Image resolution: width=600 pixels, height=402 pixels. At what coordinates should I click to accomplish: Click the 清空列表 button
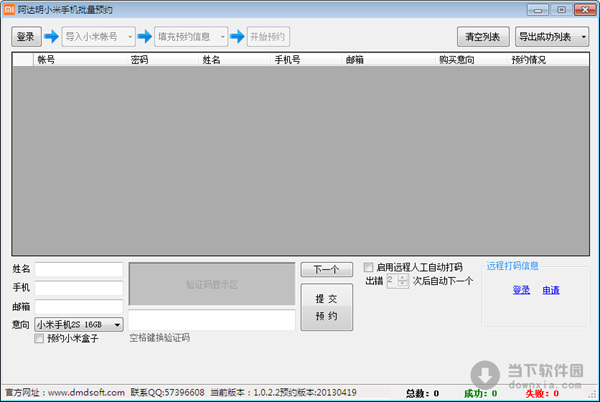pos(483,37)
